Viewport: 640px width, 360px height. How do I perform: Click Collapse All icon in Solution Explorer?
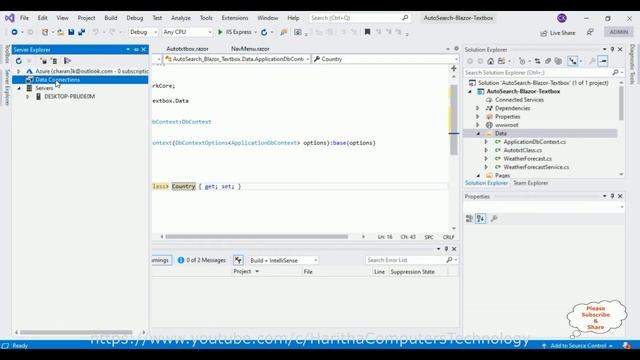pyautogui.click(x=548, y=61)
